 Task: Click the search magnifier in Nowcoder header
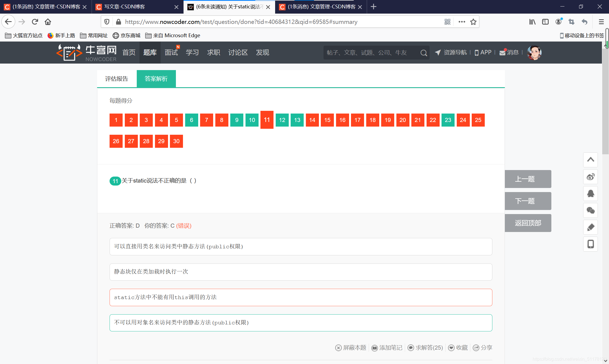[424, 53]
